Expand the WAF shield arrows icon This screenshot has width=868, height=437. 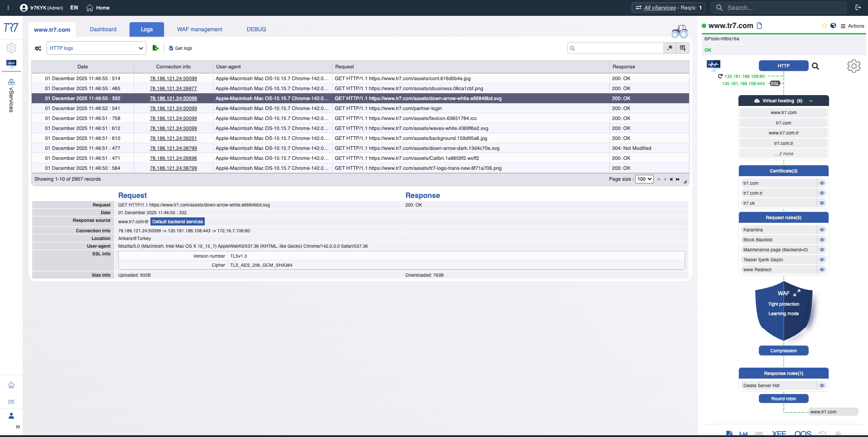pyautogui.click(x=797, y=293)
